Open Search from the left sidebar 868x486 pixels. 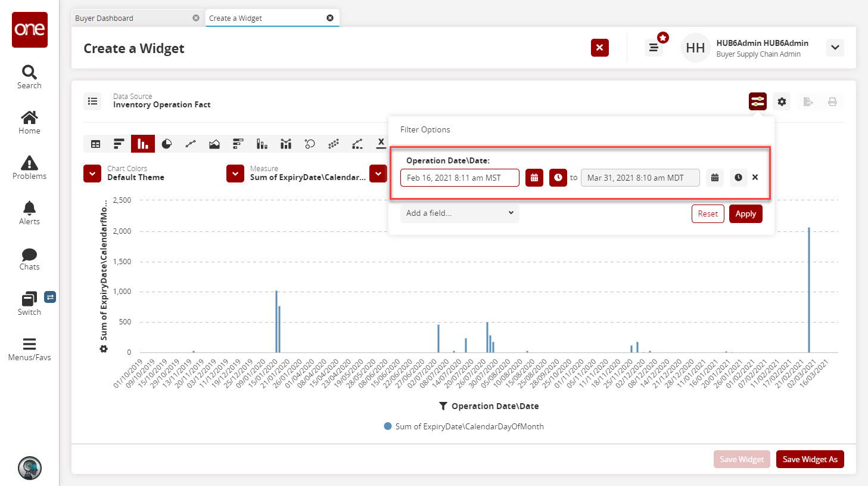click(x=29, y=77)
